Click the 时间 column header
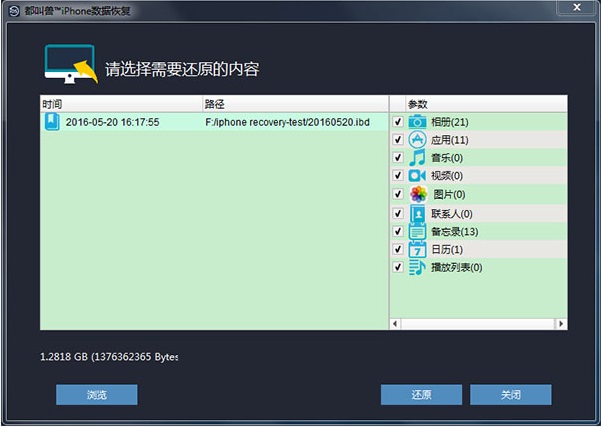 click(121, 104)
